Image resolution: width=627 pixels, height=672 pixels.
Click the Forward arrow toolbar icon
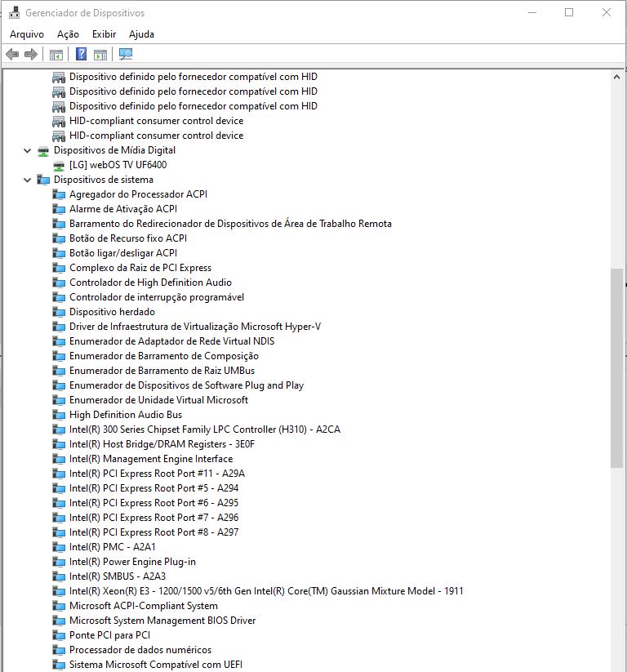click(x=31, y=55)
